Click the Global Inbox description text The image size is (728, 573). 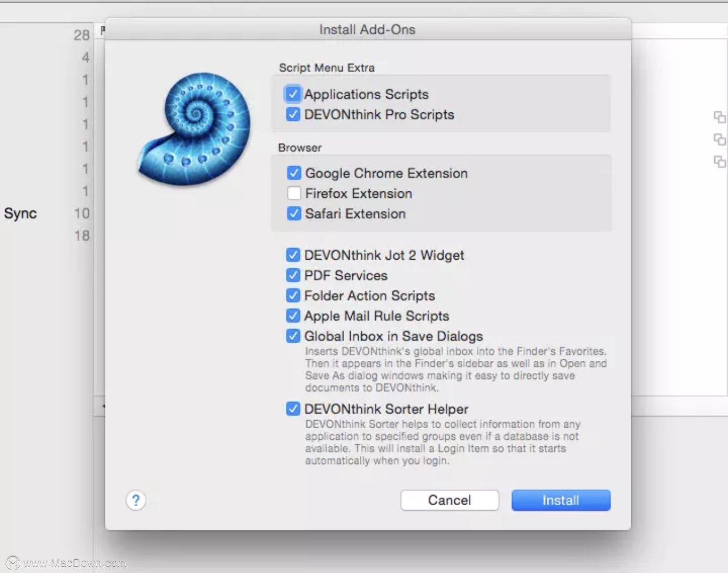coord(456,369)
